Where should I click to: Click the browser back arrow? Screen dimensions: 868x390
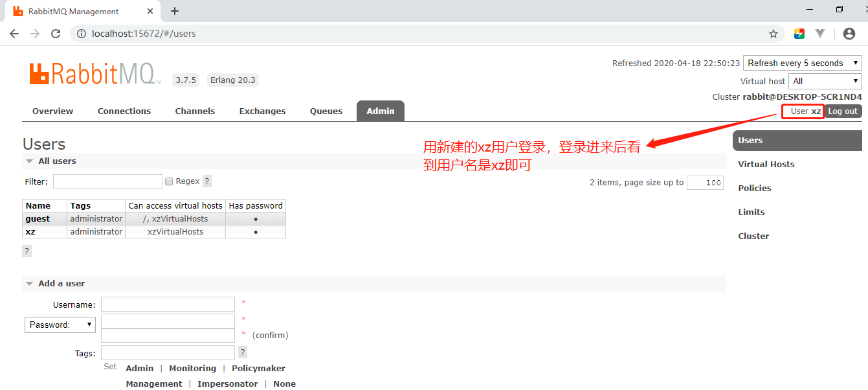14,34
